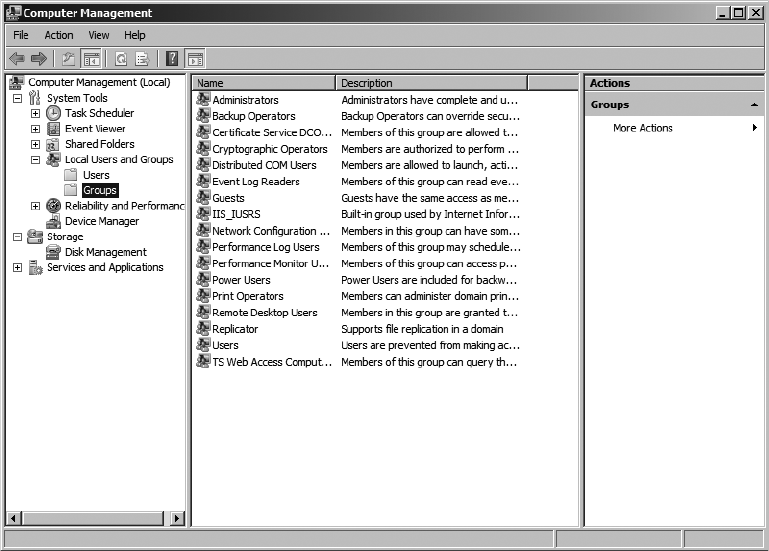Open Help via the question mark icon
Image resolution: width=769 pixels, height=551 pixels.
pos(172,59)
